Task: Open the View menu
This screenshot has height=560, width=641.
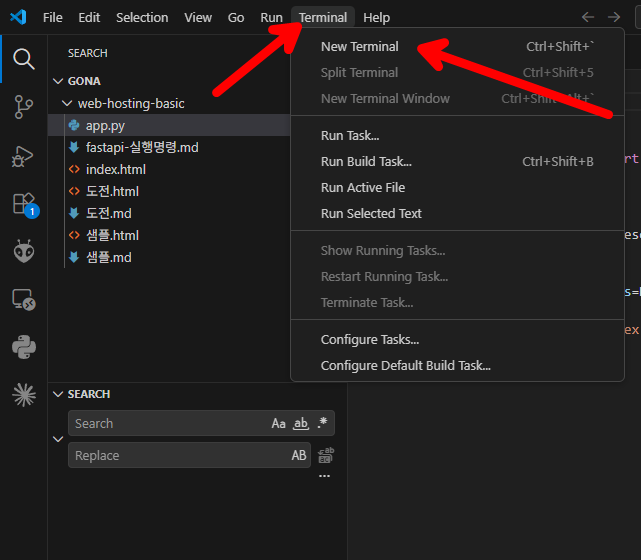Action: click(198, 18)
